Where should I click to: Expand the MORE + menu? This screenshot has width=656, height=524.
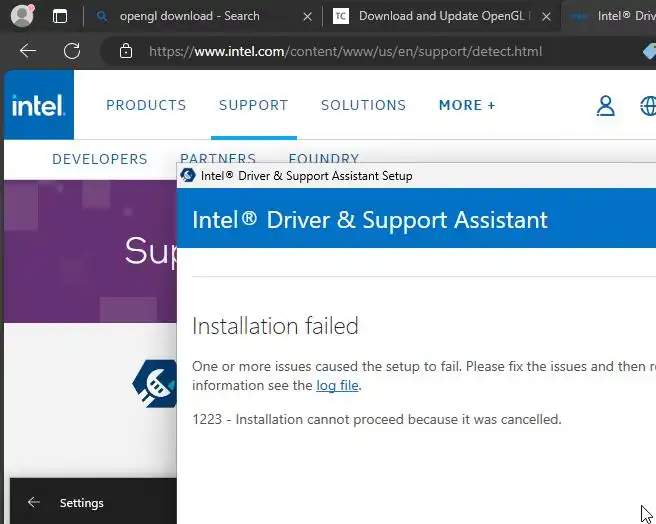[467, 105]
